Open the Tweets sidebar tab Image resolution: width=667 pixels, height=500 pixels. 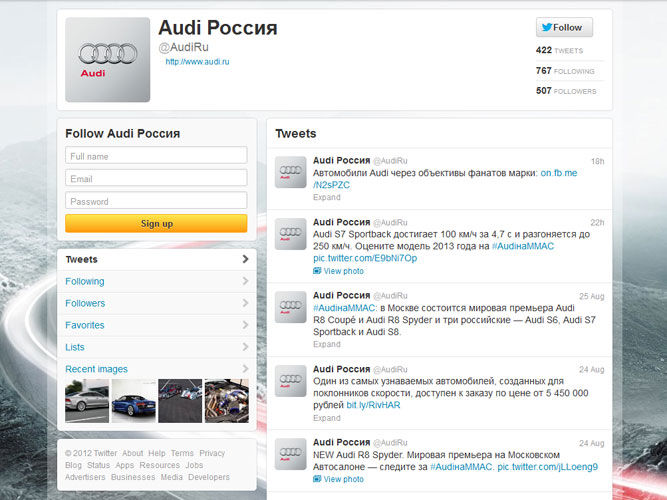coord(157,259)
